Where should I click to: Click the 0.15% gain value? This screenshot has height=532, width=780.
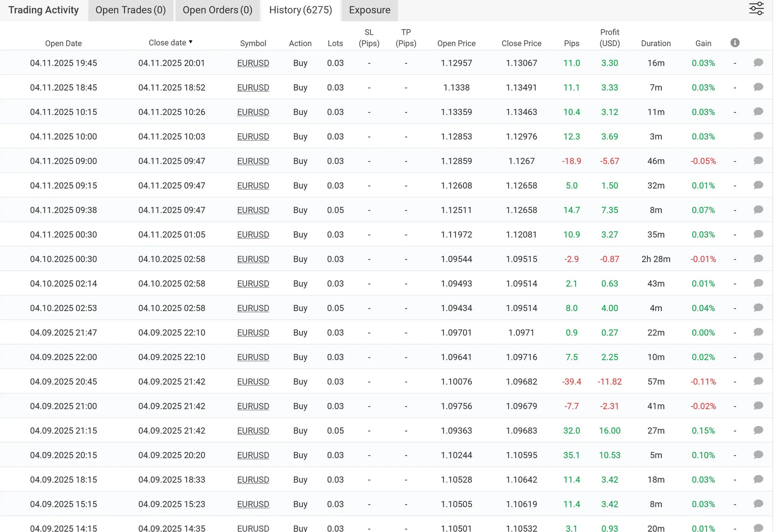click(x=703, y=431)
